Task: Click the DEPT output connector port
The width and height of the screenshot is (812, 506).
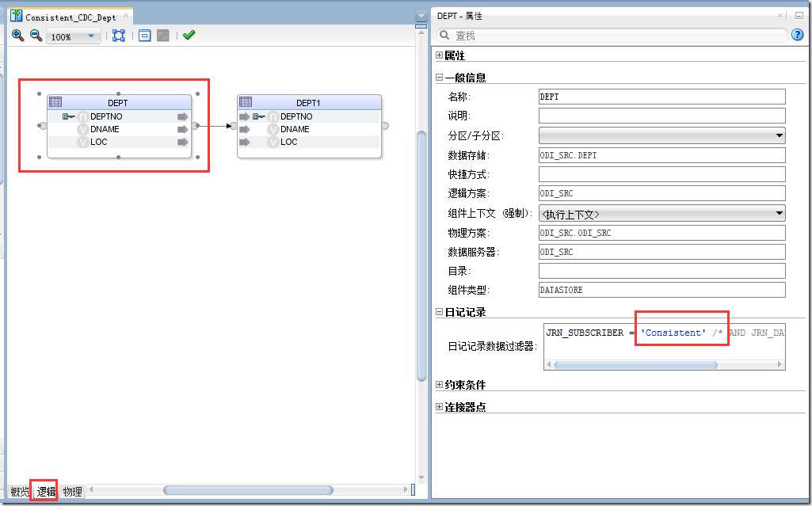Action: pyautogui.click(x=195, y=126)
